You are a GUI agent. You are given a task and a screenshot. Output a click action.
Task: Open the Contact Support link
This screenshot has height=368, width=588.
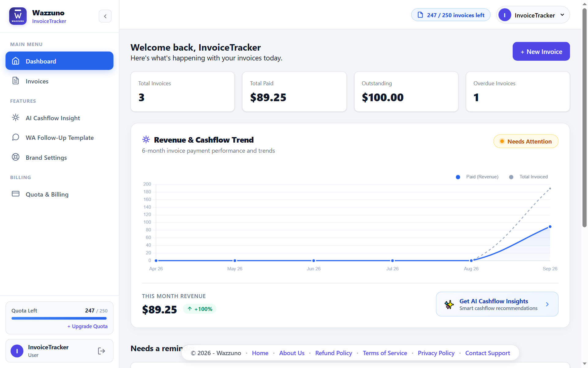488,353
